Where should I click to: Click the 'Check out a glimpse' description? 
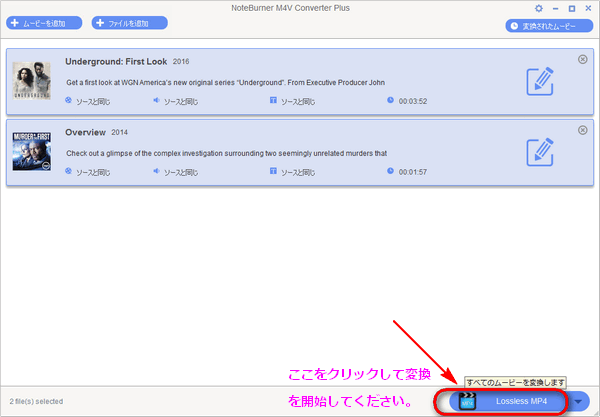pyautogui.click(x=227, y=153)
